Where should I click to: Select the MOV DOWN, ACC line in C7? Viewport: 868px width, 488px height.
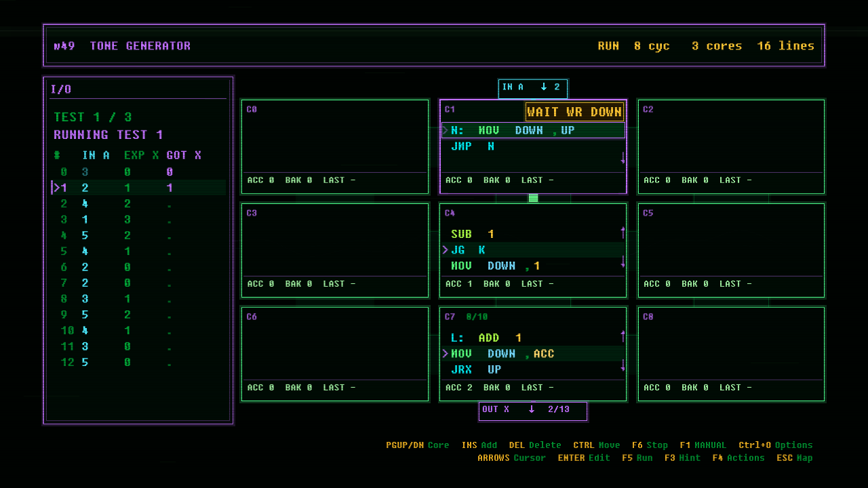point(533,354)
